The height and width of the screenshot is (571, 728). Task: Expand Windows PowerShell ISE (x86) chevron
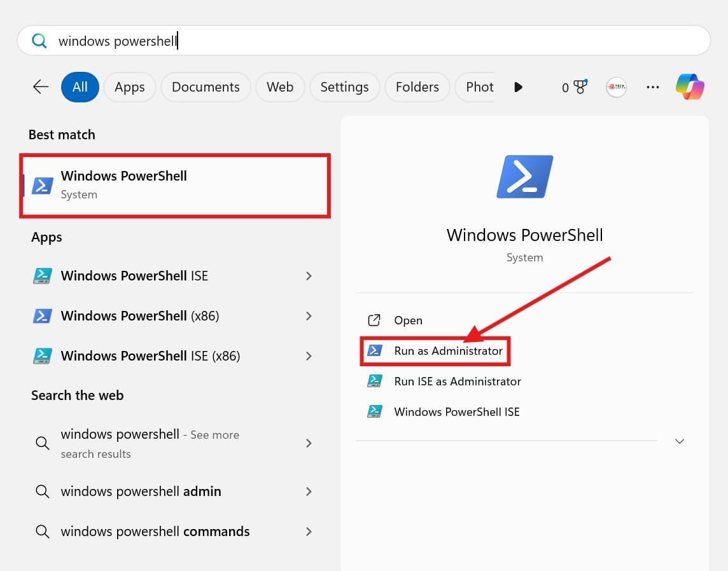309,356
